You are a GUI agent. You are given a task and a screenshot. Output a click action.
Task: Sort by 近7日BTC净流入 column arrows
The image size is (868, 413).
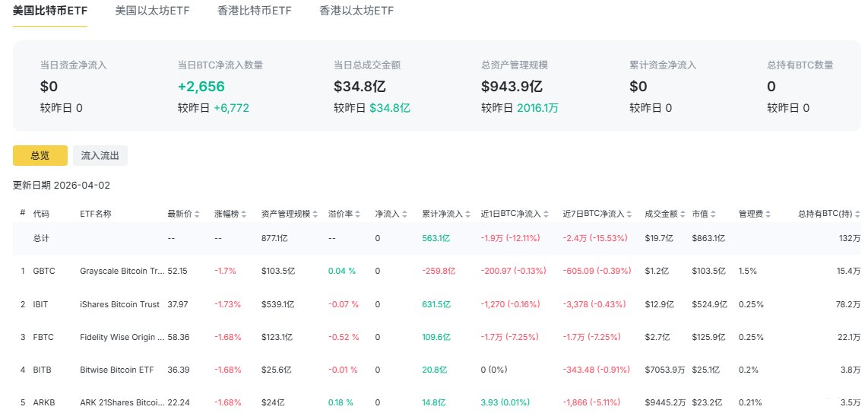[x=630, y=214]
